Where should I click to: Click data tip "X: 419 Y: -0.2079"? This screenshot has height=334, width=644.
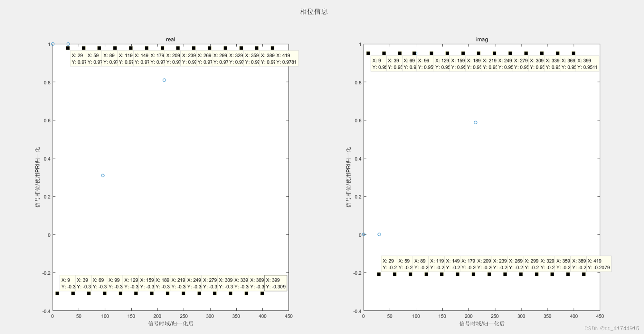point(599,264)
